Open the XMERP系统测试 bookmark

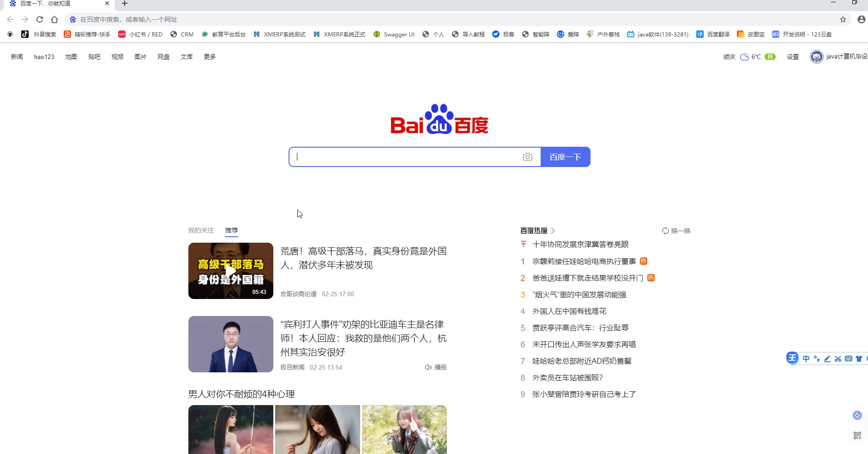point(279,34)
